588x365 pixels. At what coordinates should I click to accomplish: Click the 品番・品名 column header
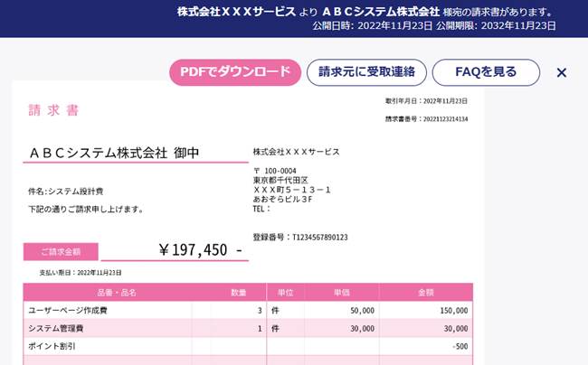tap(117, 293)
